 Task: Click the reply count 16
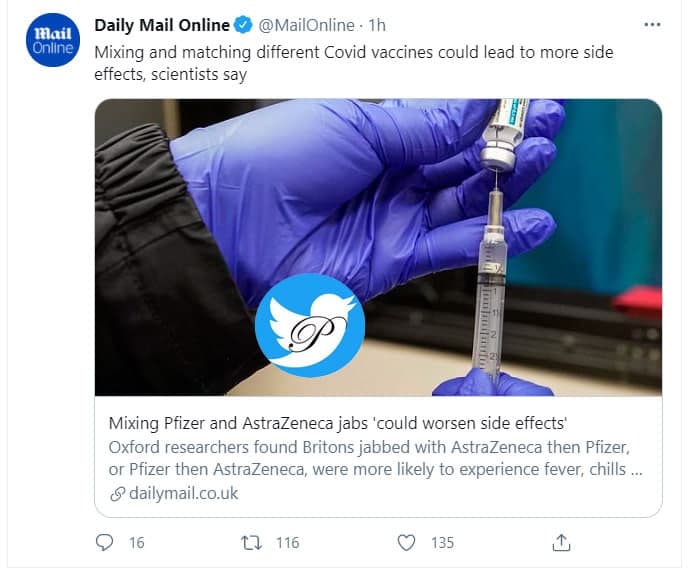(x=137, y=542)
